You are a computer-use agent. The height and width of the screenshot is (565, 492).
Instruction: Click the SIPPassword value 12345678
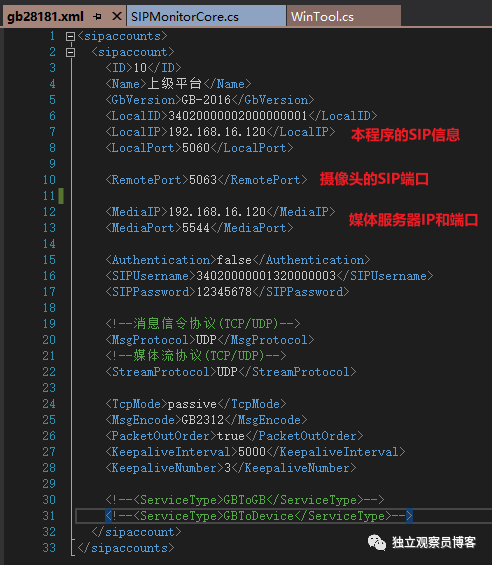coord(224,292)
